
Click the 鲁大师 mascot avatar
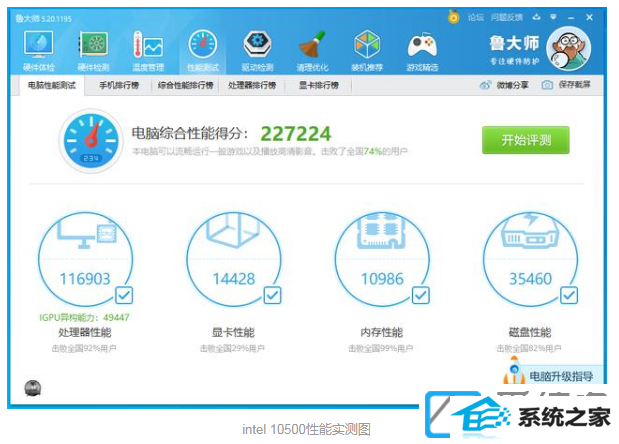[568, 49]
